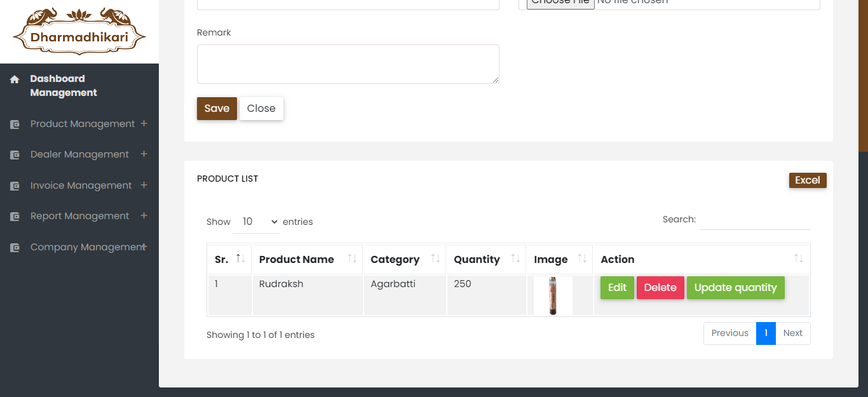Expand Invoice Management plus sign
868x397 pixels.
(144, 185)
